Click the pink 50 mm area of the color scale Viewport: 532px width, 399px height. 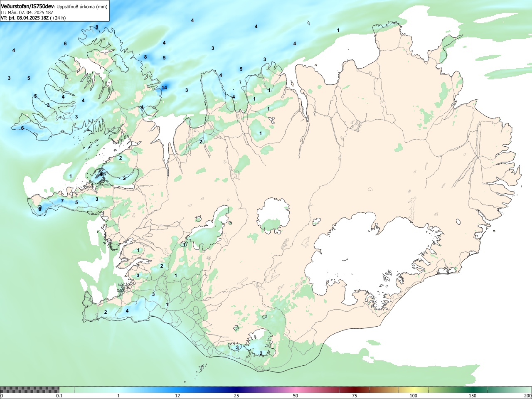click(x=295, y=389)
